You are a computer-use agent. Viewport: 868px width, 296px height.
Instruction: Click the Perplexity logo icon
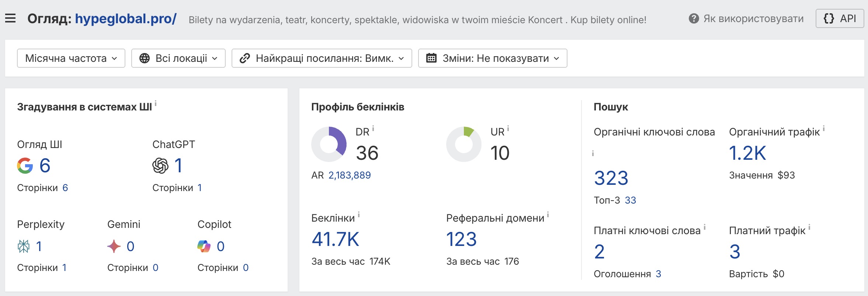pos(24,246)
